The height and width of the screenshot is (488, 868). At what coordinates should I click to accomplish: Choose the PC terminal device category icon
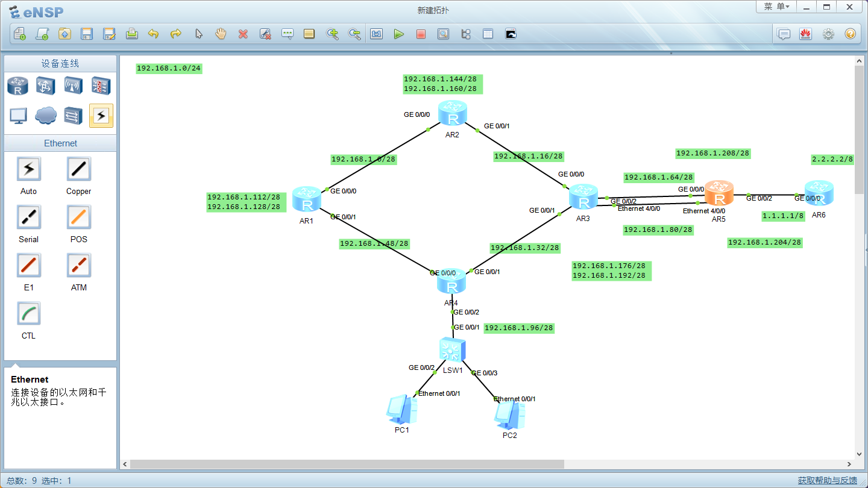(17, 116)
